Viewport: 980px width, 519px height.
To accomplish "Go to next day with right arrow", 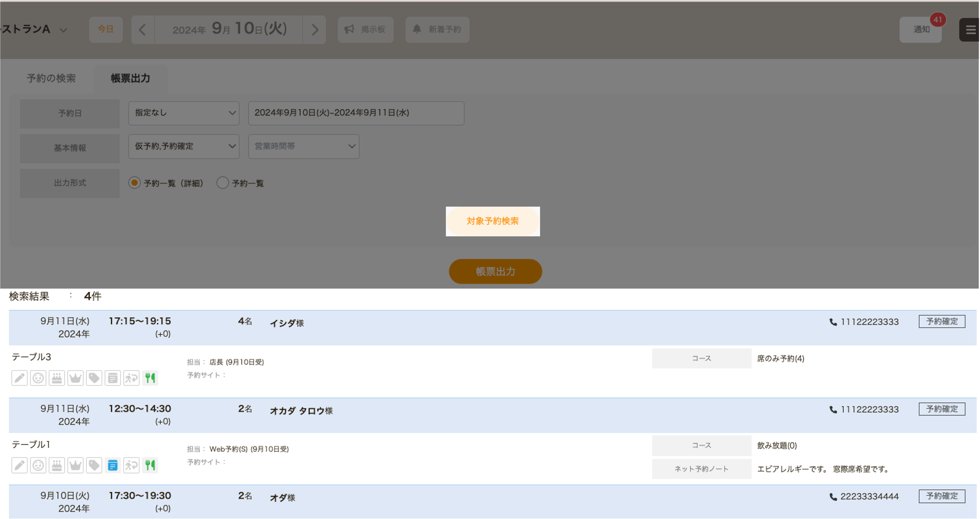I will (x=314, y=30).
